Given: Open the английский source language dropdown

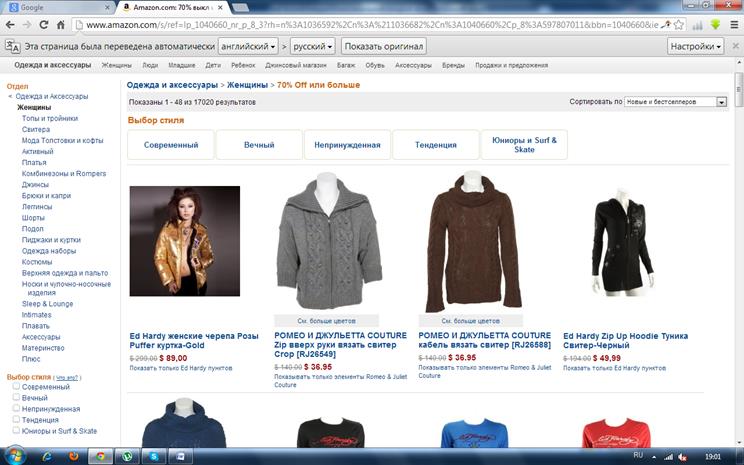Looking at the screenshot, I should click(248, 46).
